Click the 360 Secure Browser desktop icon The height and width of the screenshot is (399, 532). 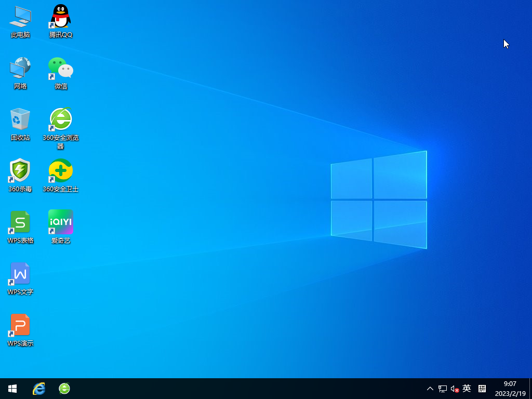61,119
